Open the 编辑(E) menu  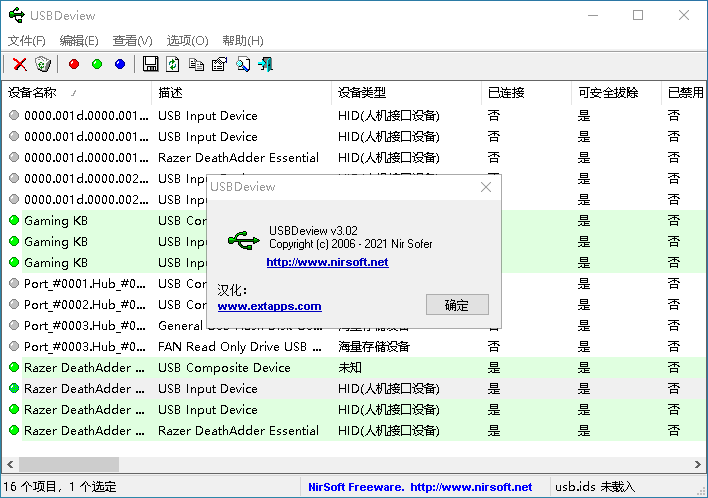pyautogui.click(x=79, y=41)
